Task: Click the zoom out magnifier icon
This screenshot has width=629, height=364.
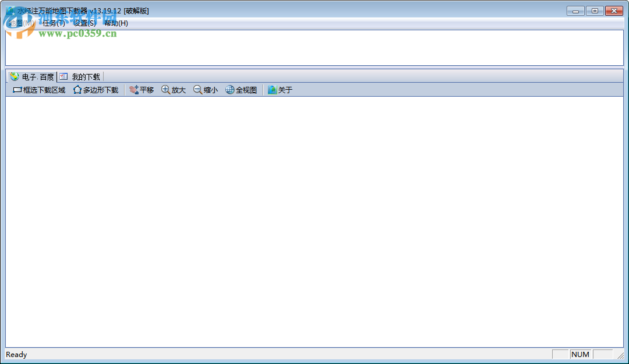Action: tap(198, 90)
